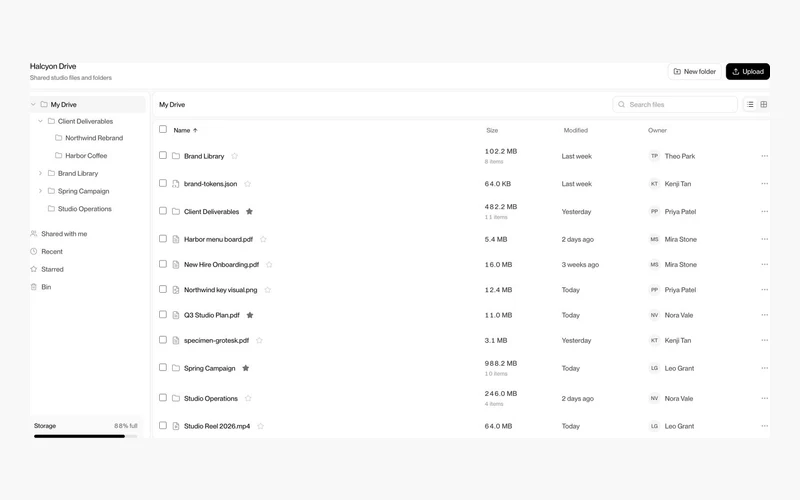Expand Spring Campaign in the sidebar tree
800x500 pixels.
40,191
